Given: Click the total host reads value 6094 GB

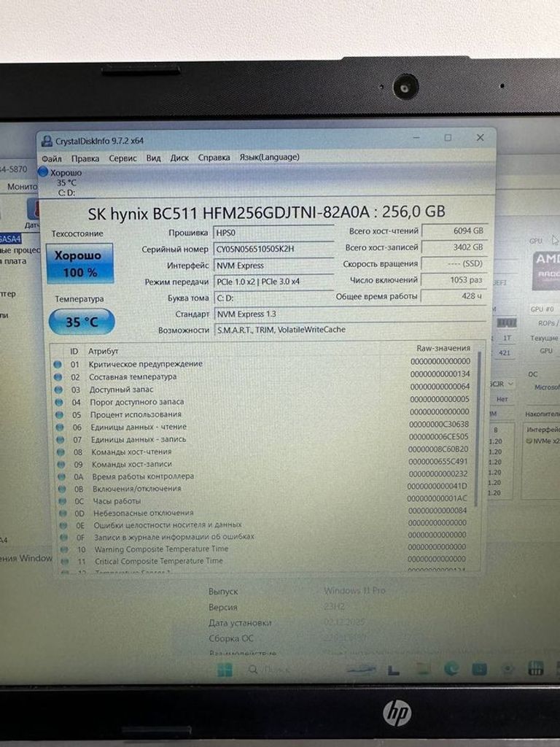Looking at the screenshot, I should (x=454, y=231).
